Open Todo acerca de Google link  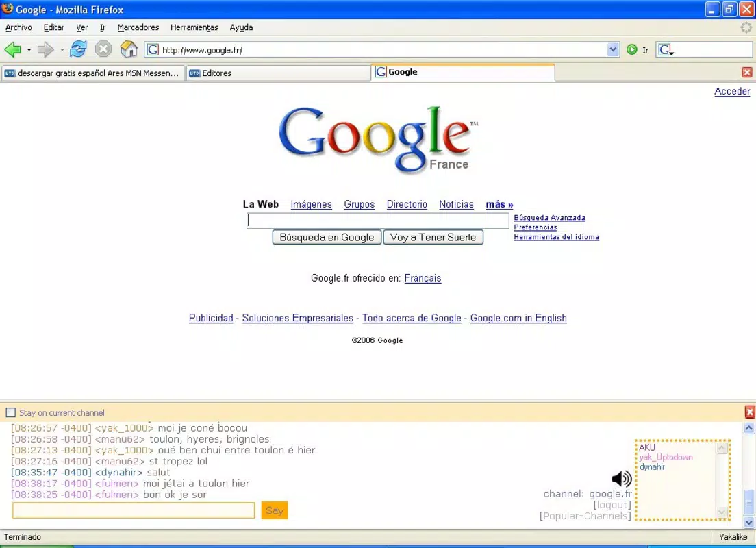point(412,318)
